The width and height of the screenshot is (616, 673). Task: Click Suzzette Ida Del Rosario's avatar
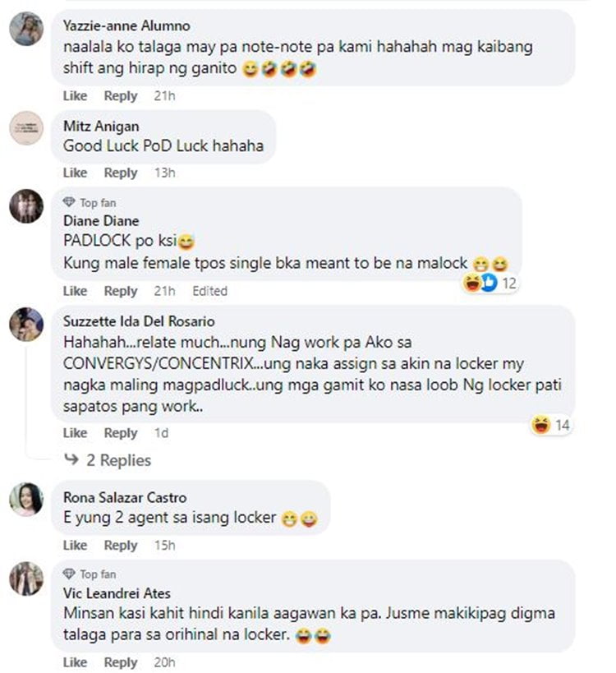tap(26, 324)
